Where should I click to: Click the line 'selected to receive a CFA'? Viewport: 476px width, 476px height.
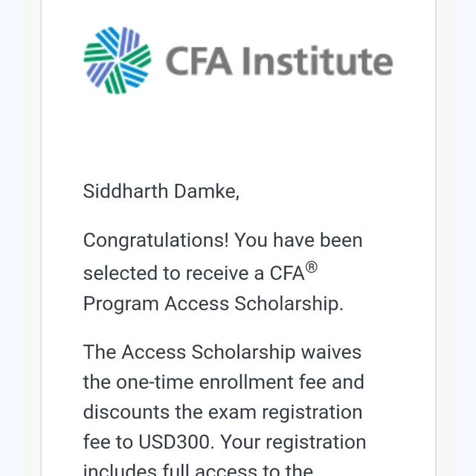[193, 273]
